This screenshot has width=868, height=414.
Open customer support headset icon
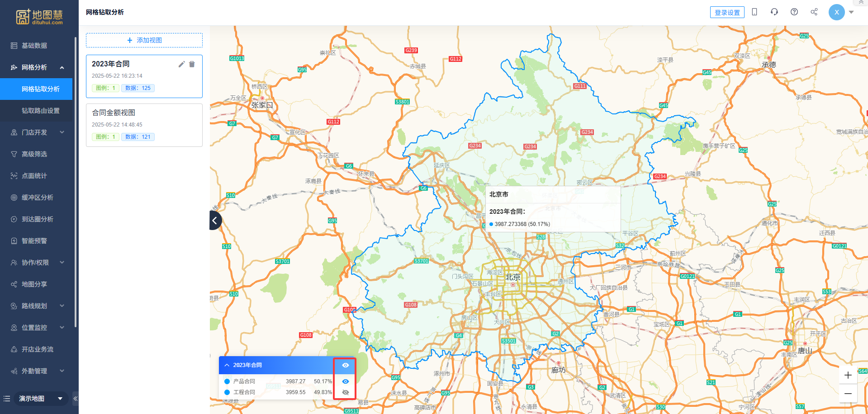coord(774,12)
